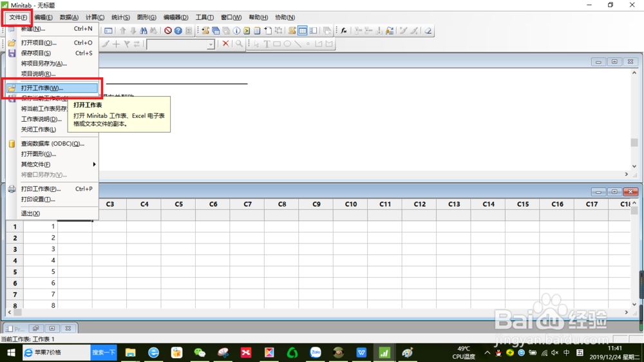
Task: Choose 保存项目(S) menu entry
Action: [52, 53]
